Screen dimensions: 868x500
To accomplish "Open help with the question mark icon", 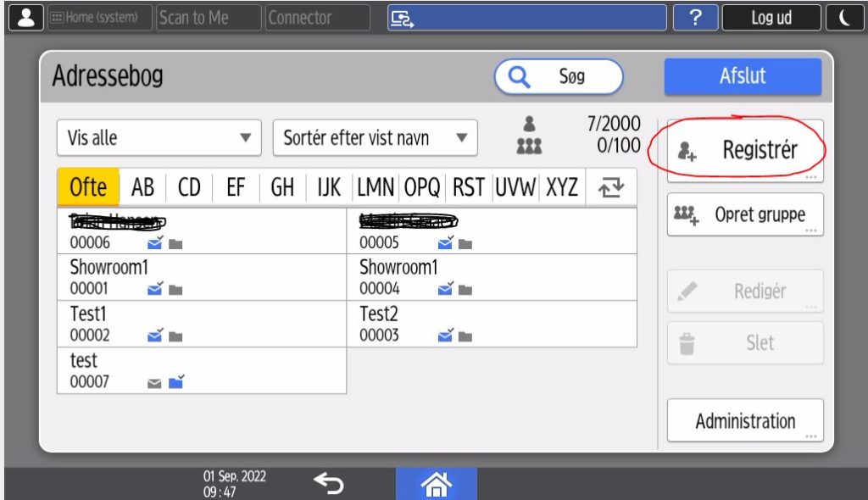I will [695, 18].
